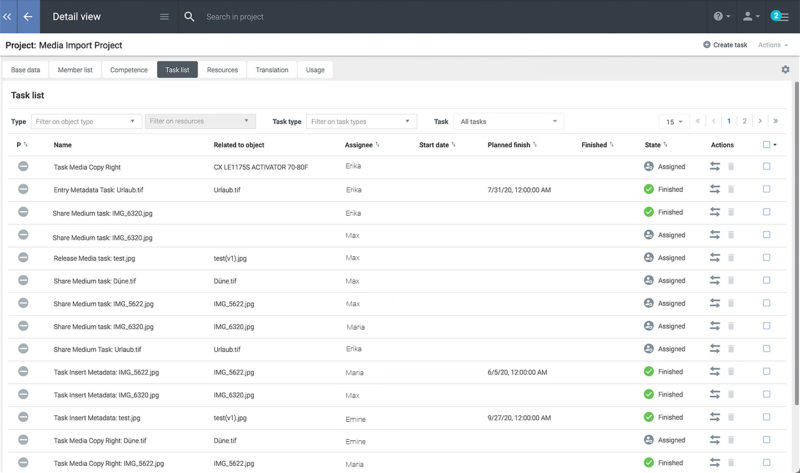The height and width of the screenshot is (473, 800).
Task: Click priority icon of Task Media Copy Right row
Action: (23, 166)
